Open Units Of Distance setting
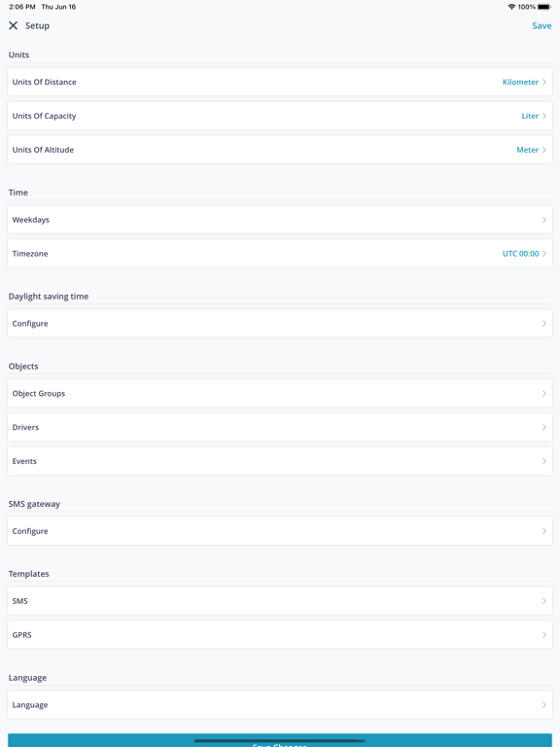 click(280, 82)
